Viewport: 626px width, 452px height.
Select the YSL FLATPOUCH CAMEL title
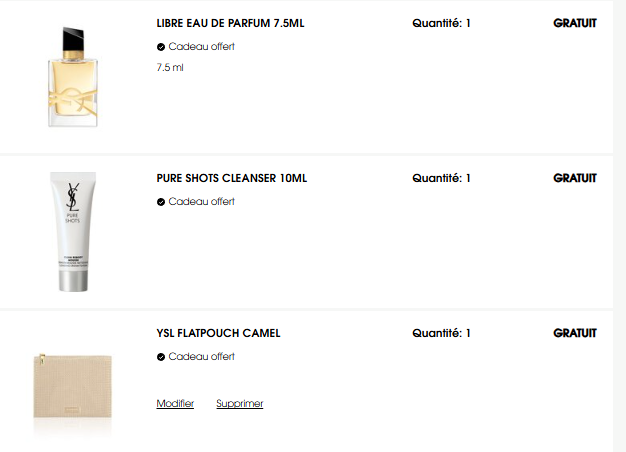[x=218, y=333]
